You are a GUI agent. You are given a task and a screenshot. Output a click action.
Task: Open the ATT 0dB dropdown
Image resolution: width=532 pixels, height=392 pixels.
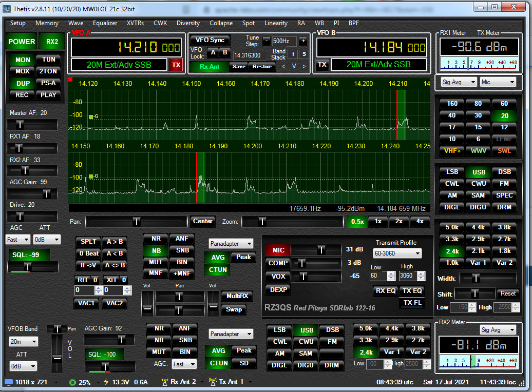47,240
